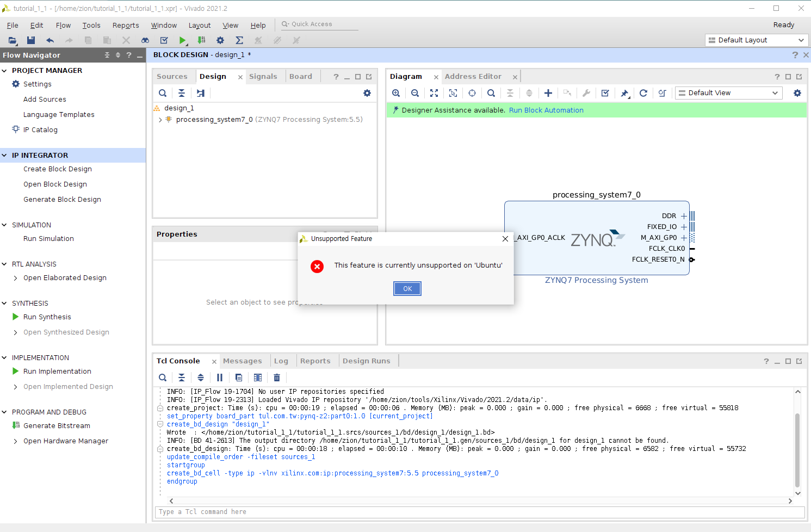Click the Open Project folder toolbar icon
811x532 pixels.
[x=13, y=40]
